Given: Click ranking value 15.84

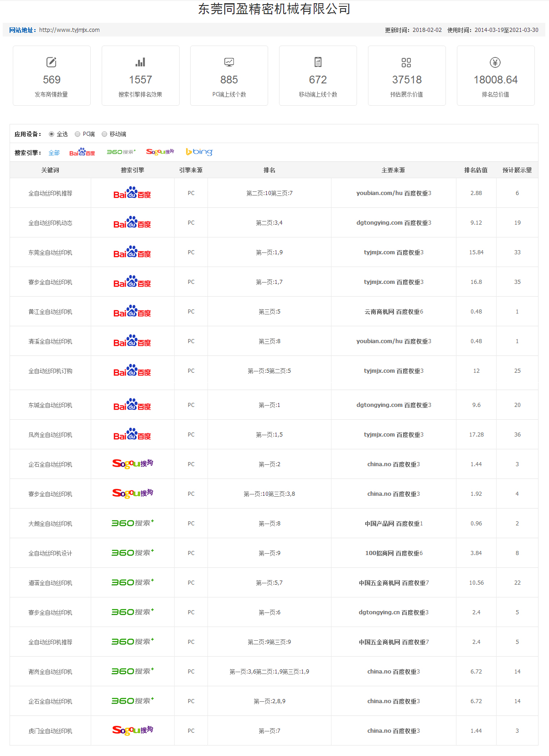Looking at the screenshot, I should click(x=476, y=252).
